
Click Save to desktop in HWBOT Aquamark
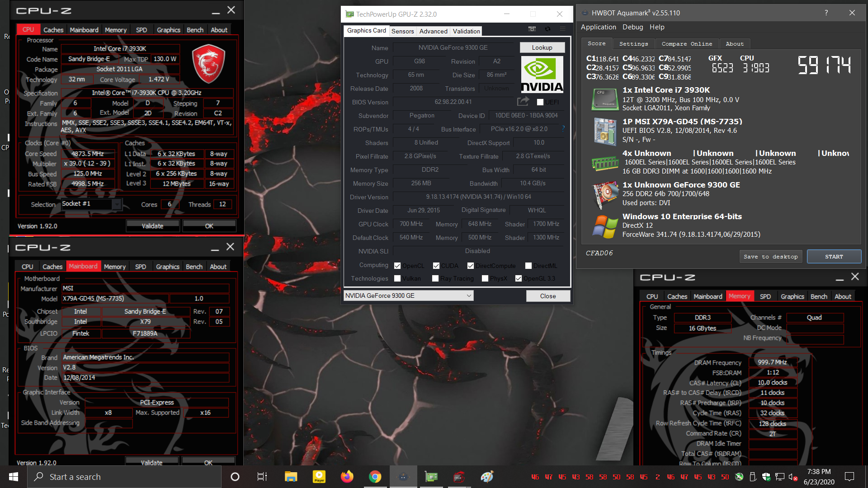click(771, 257)
